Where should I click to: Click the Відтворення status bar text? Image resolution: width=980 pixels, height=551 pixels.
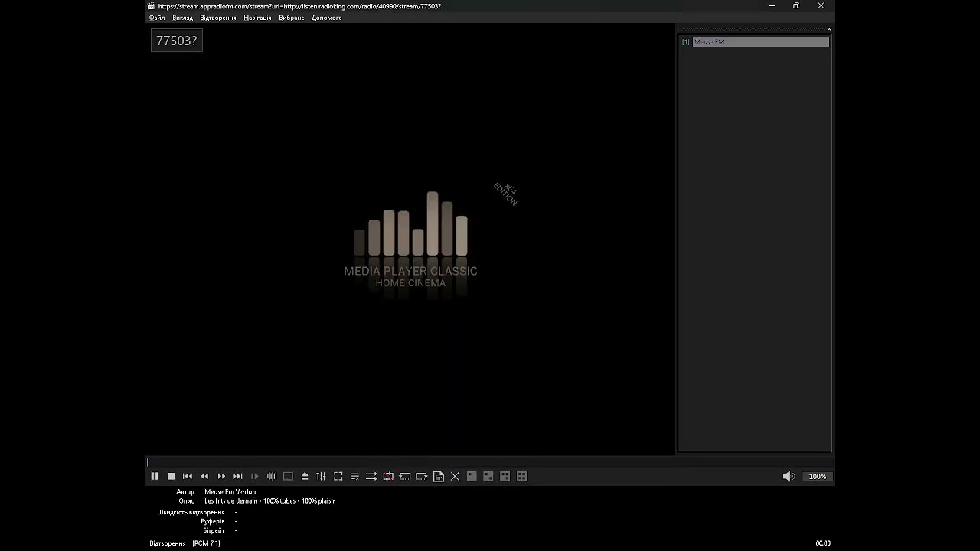point(168,543)
